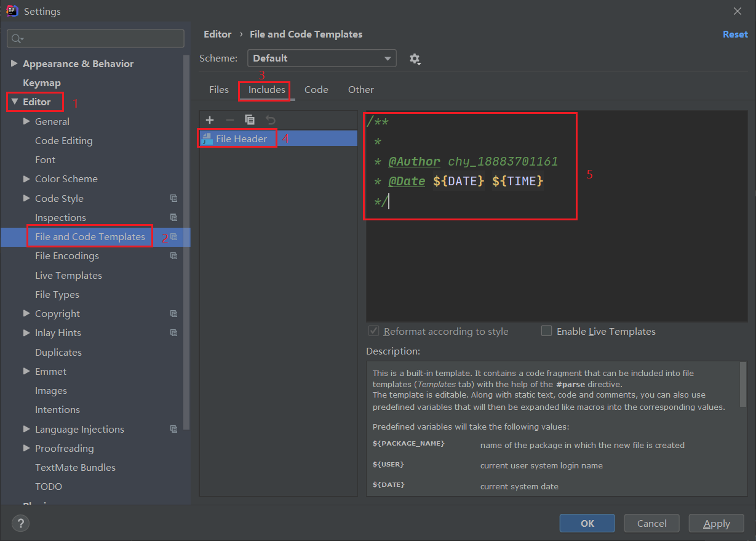Click the project-level icon beside Copyright
This screenshot has height=541, width=756.
174,313
